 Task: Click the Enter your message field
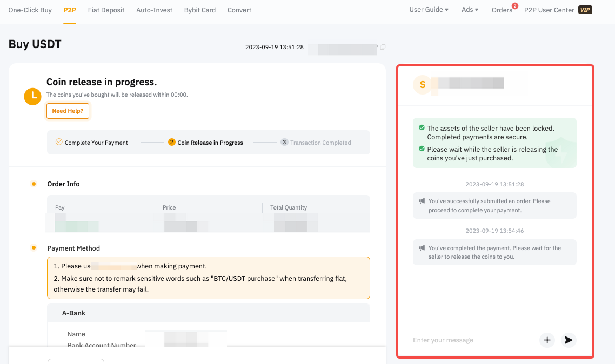point(470,340)
